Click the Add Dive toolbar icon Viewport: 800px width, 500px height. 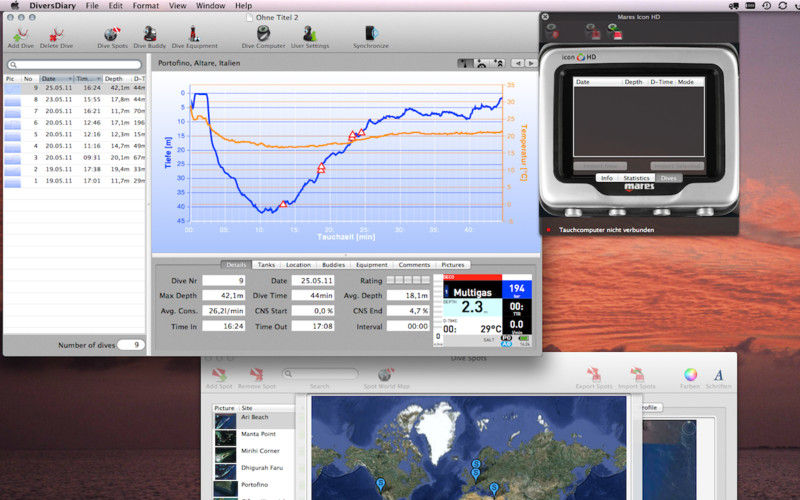tap(20, 38)
